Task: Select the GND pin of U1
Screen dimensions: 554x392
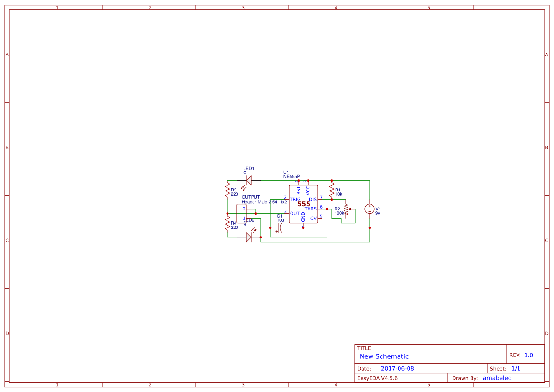Action: pos(303,218)
